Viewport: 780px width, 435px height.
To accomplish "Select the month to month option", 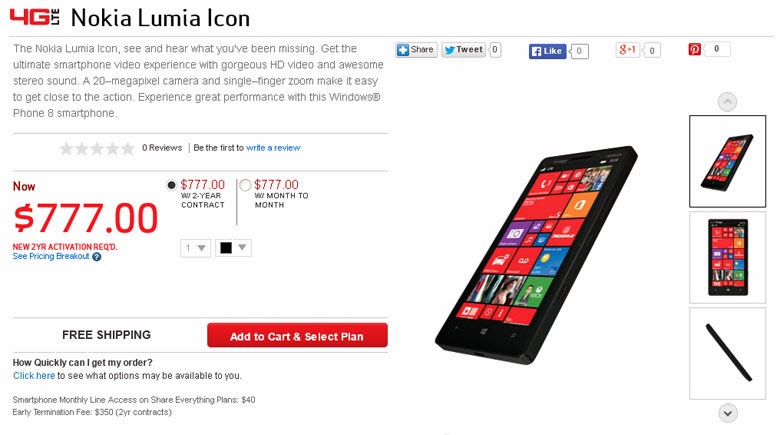I will click(246, 185).
